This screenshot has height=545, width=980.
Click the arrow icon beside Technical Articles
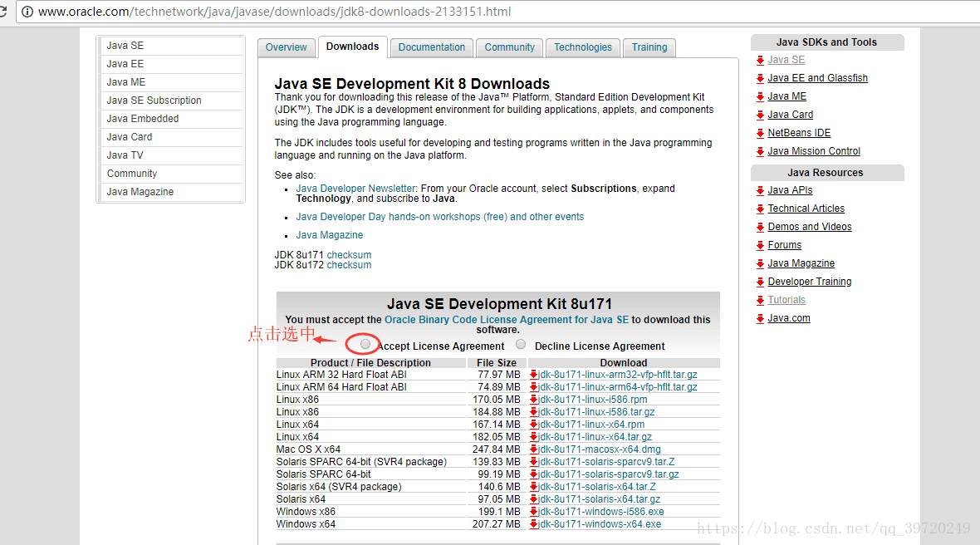760,209
